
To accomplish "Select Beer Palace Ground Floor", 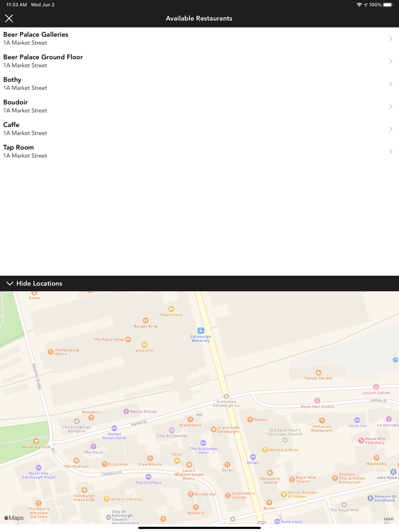I will coord(199,61).
